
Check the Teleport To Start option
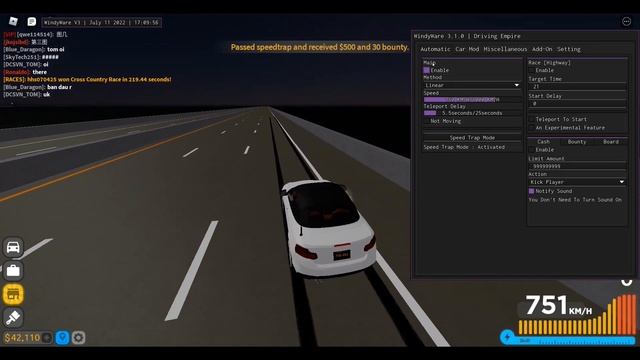531,119
